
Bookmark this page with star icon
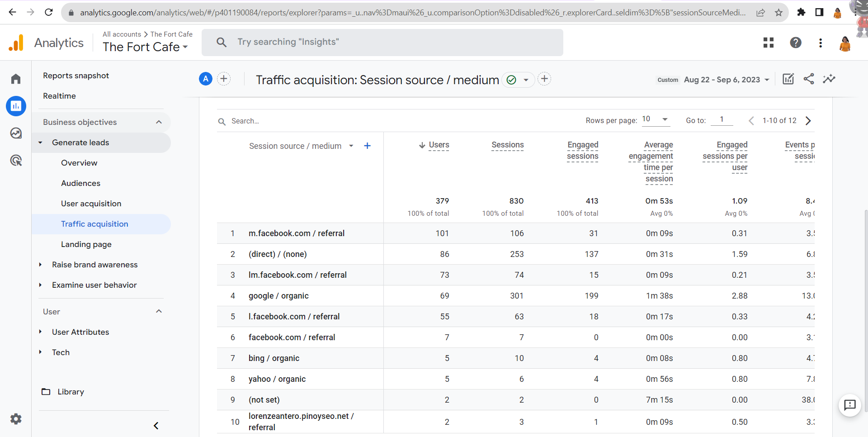tap(778, 13)
